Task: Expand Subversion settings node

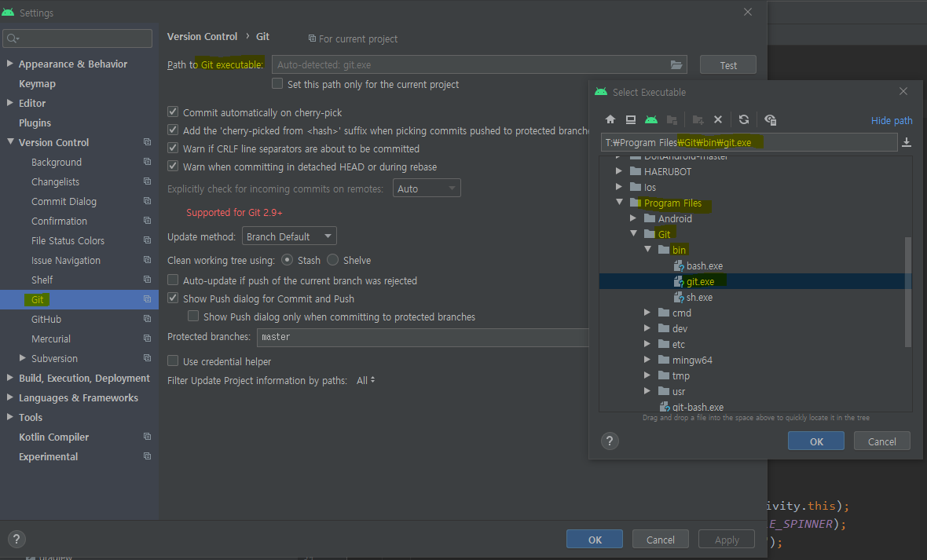Action: (x=23, y=358)
